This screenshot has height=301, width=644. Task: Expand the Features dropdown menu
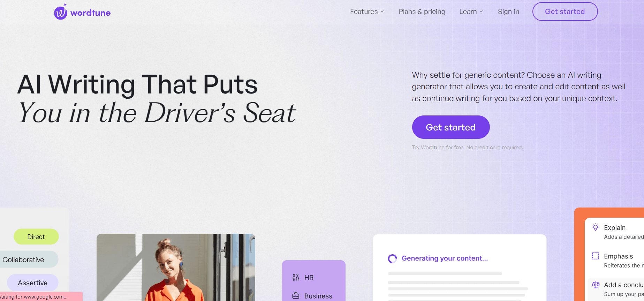click(367, 12)
